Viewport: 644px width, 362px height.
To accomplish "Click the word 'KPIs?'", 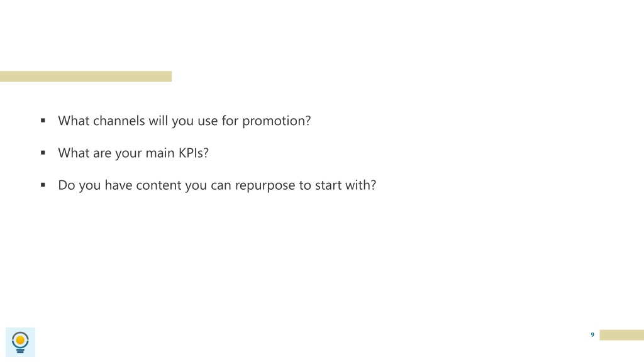I will (194, 153).
